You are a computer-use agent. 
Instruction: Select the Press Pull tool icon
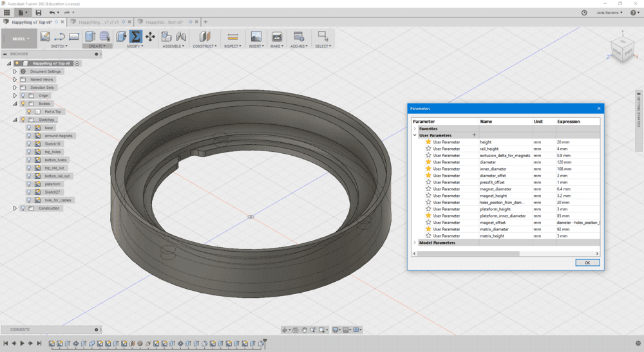(x=121, y=37)
